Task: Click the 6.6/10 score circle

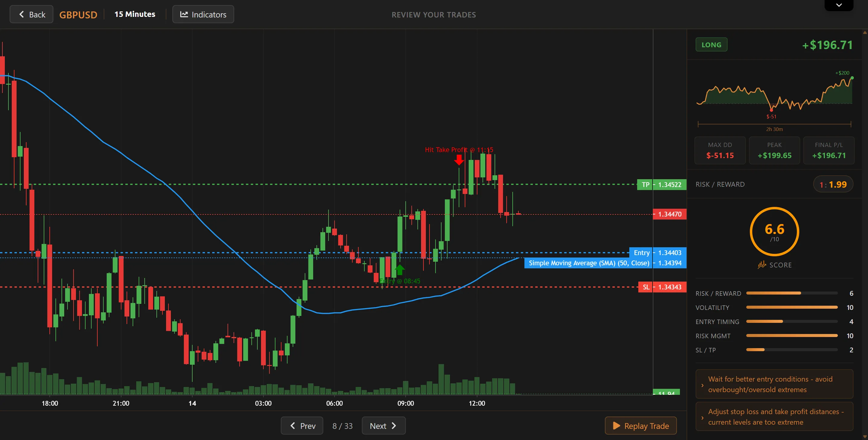Action: 774,232
